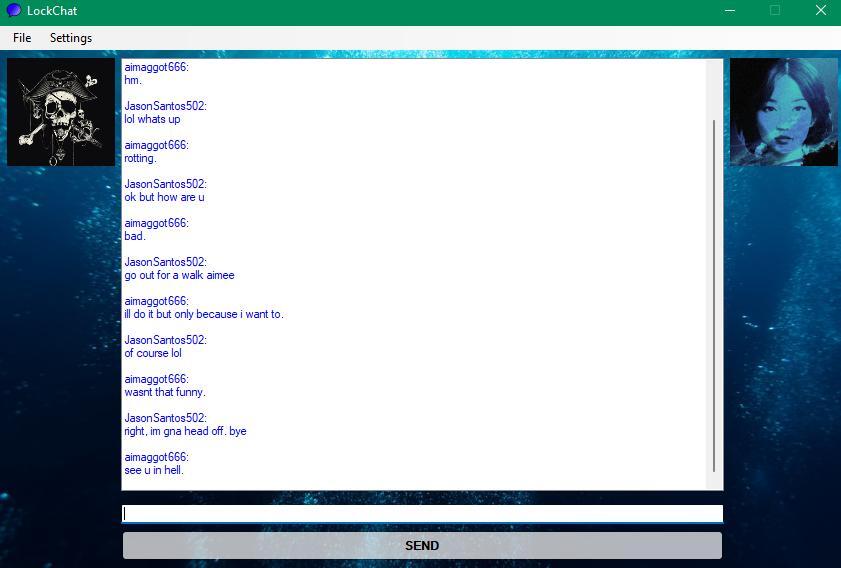The height and width of the screenshot is (568, 841).
Task: Click the woman portrait avatar picture
Action: [x=784, y=112]
